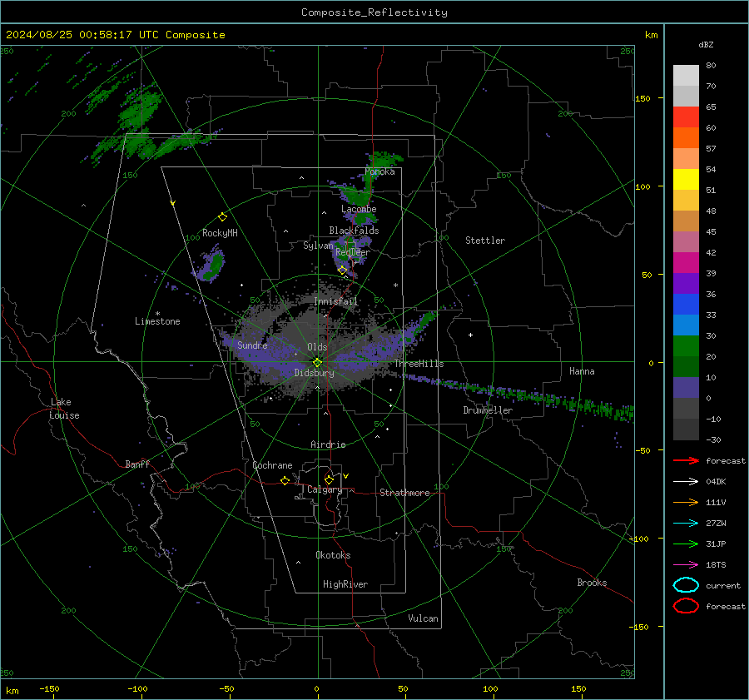
Task: Click the magenta 18TS arrow icon
Action: (686, 565)
